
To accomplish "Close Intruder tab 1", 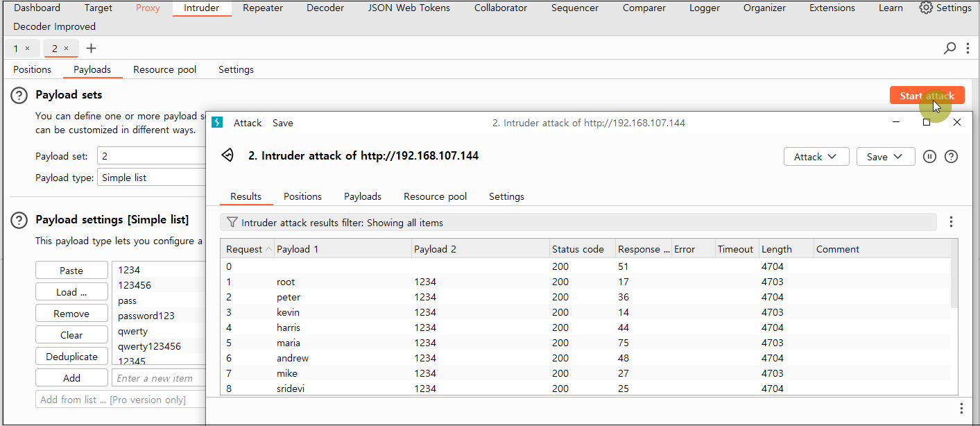I will pos(27,48).
